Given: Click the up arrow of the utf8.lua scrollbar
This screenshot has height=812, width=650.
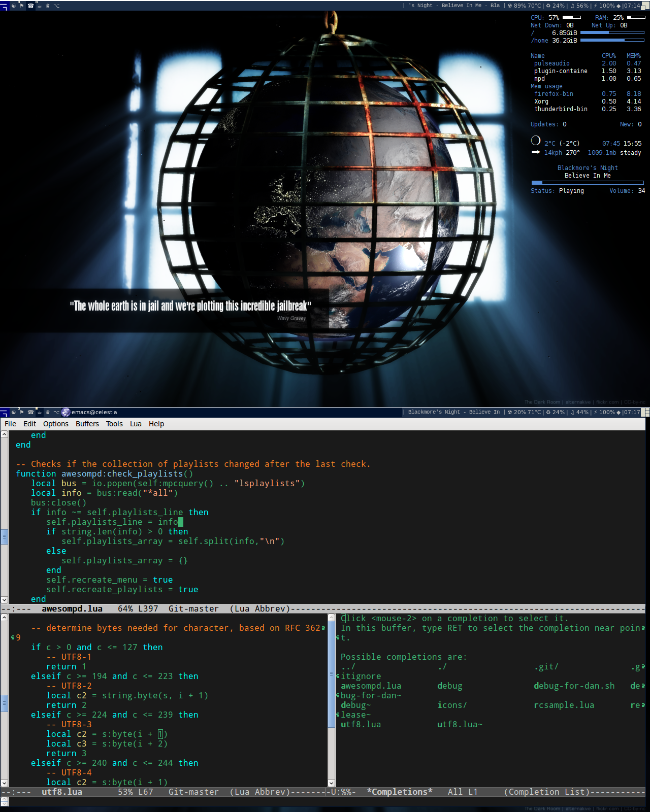Looking at the screenshot, I should (4, 617).
